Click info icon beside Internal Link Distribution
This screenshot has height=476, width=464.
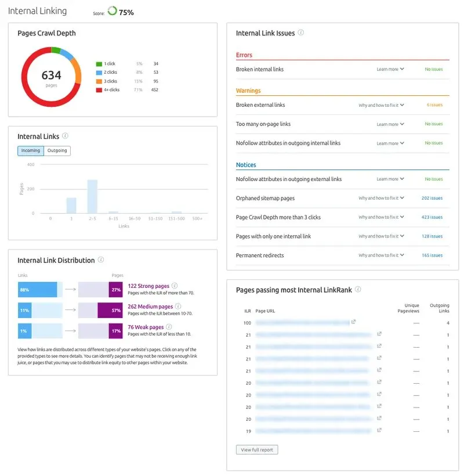pos(101,259)
